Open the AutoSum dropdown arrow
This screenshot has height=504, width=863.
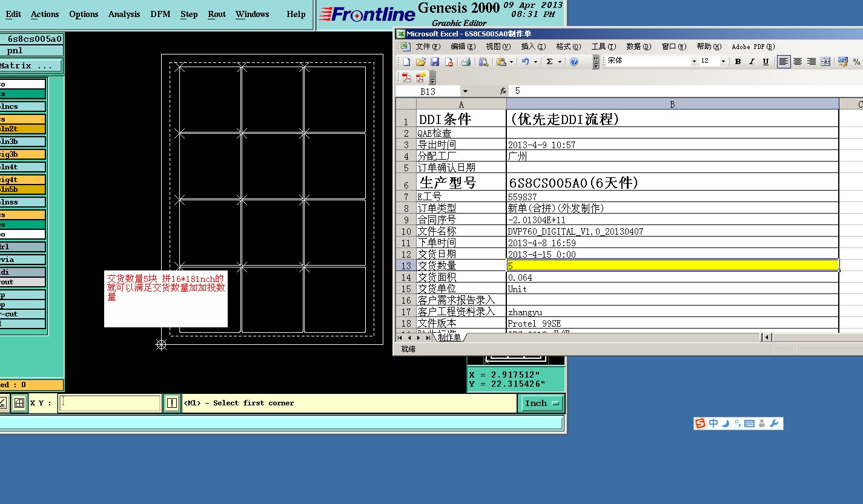[560, 62]
